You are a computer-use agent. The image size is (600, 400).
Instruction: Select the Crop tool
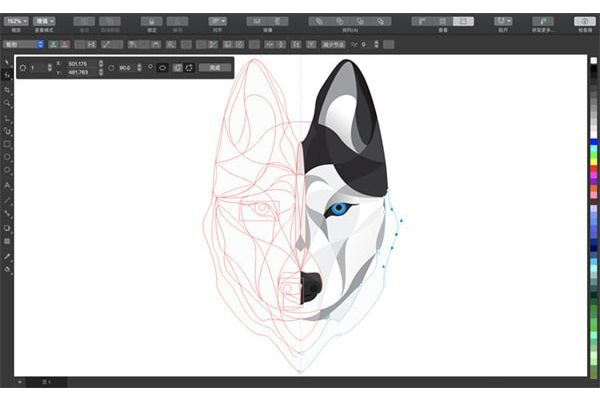tap(7, 90)
